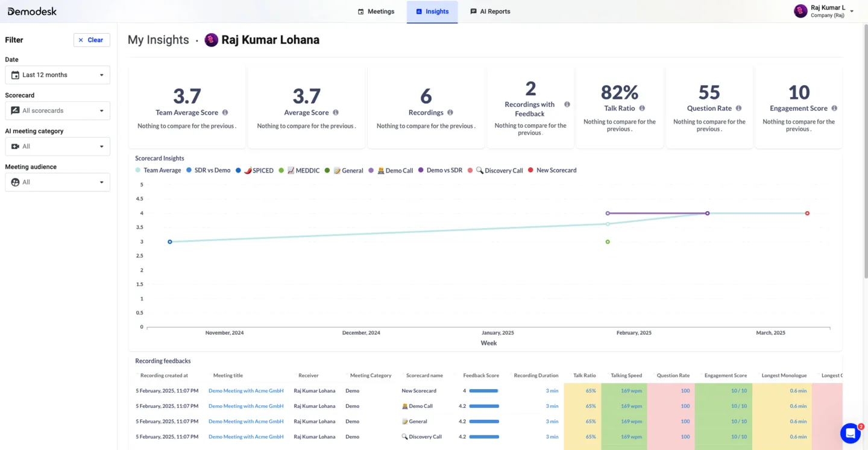Click 3 min duration in Discovery Call row
Screen dimensions: 868x450
552,437
